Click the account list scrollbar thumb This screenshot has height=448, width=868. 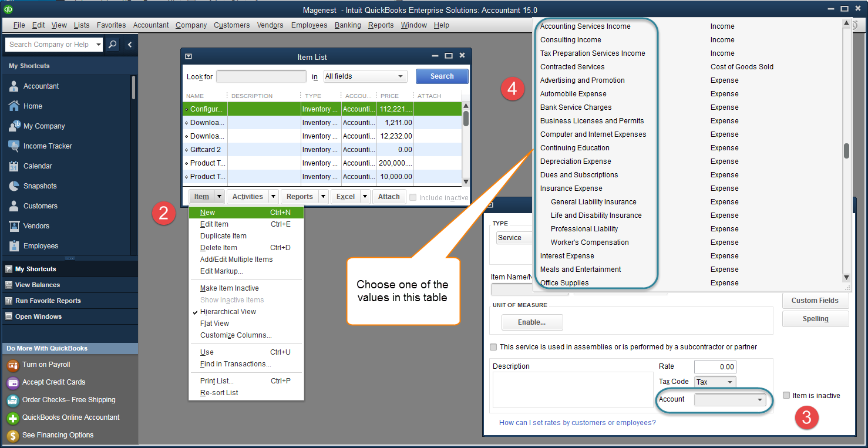tap(846, 151)
